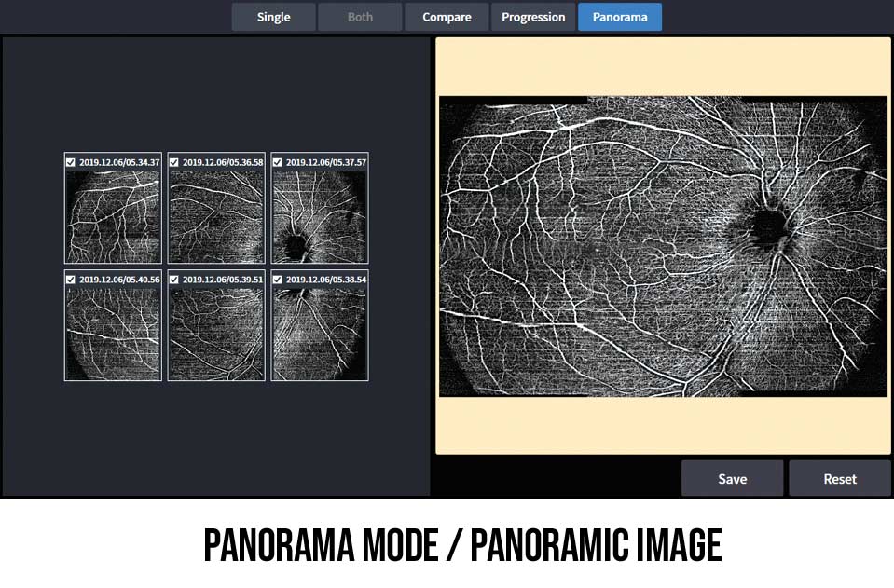Select the Both tab
This screenshot has width=894, height=588.
click(x=360, y=17)
